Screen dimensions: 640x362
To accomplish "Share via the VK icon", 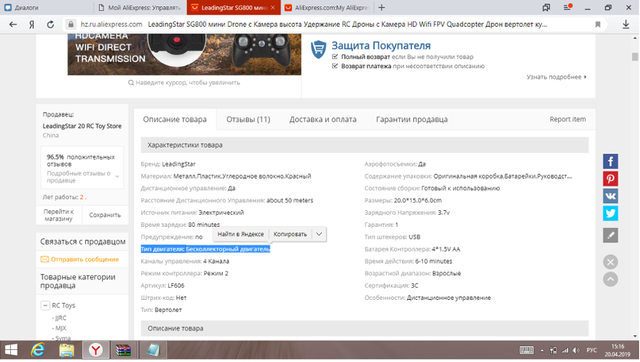I will click(610, 196).
